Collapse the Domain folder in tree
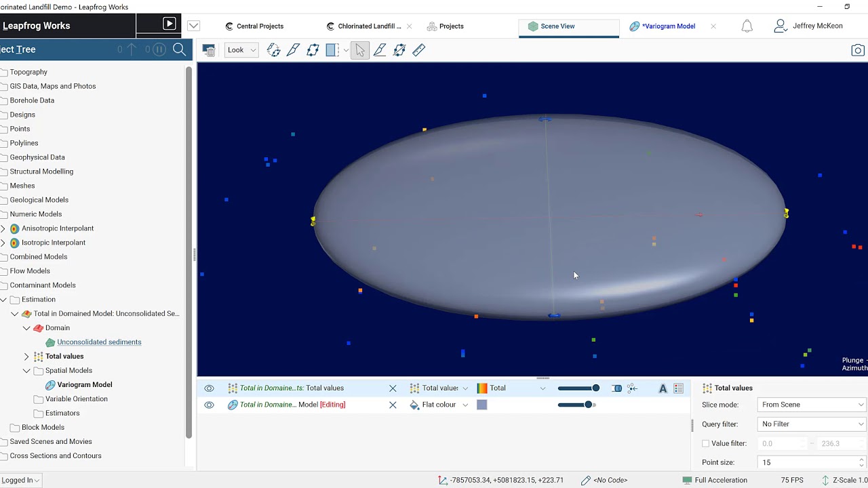The height and width of the screenshot is (488, 868). [26, 328]
